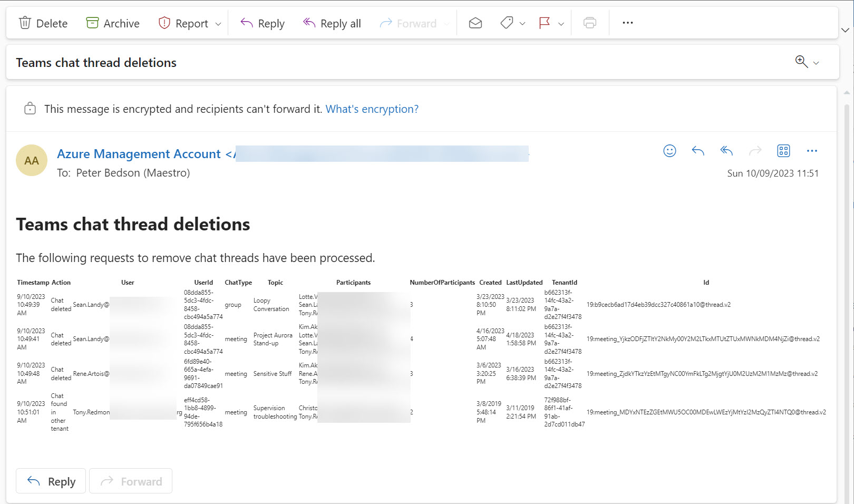Open the side-by-side view grid icon
Screen dimensions: 854x504
tap(783, 151)
